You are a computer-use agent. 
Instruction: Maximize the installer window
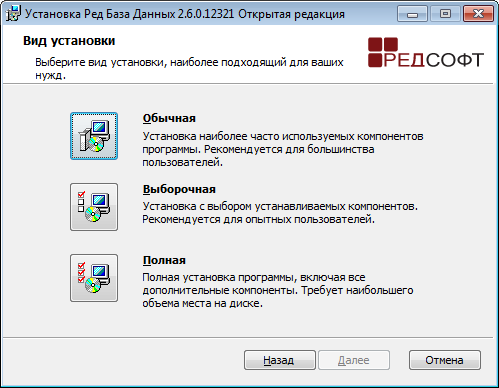(445, 14)
